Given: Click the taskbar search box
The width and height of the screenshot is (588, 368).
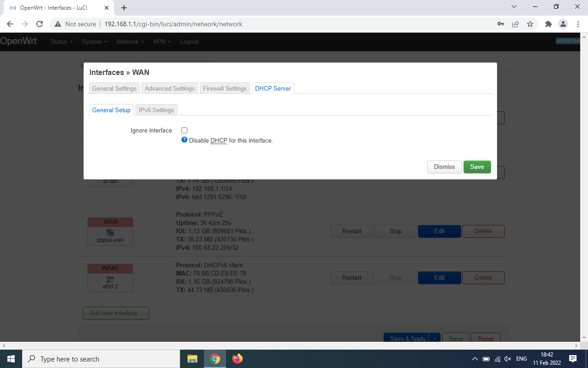Looking at the screenshot, I should (101, 359).
